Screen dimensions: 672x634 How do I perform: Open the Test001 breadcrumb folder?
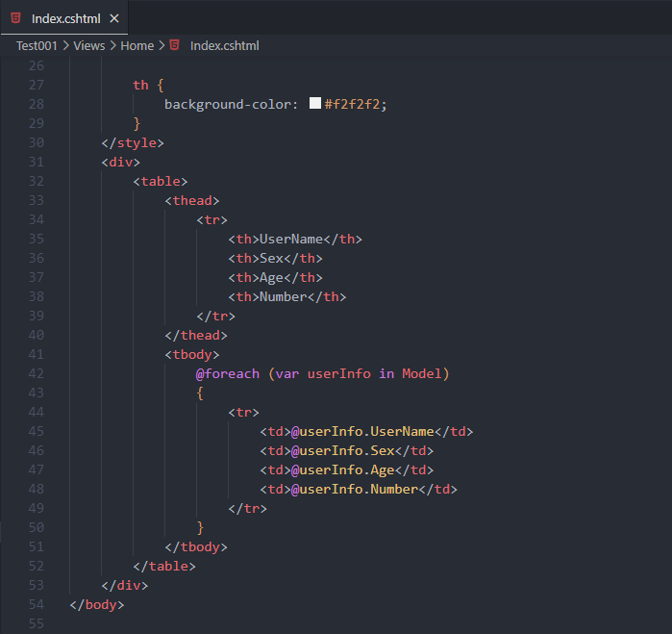(37, 45)
